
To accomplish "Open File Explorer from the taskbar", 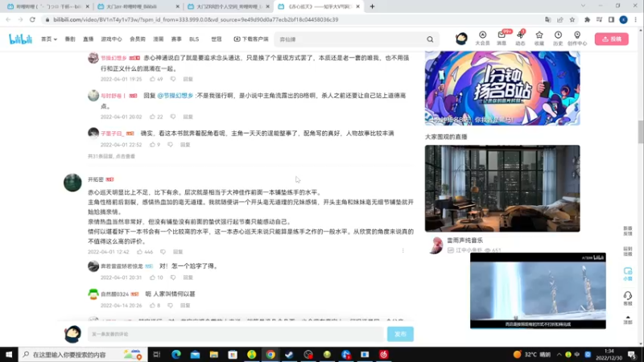I will pos(214,354).
